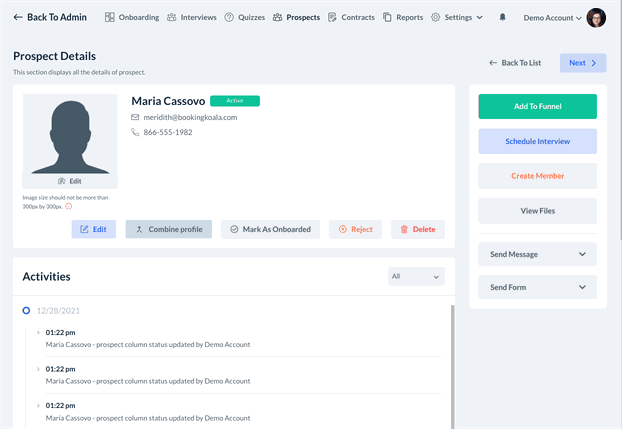Click the Add To Funnel button

pos(538,106)
